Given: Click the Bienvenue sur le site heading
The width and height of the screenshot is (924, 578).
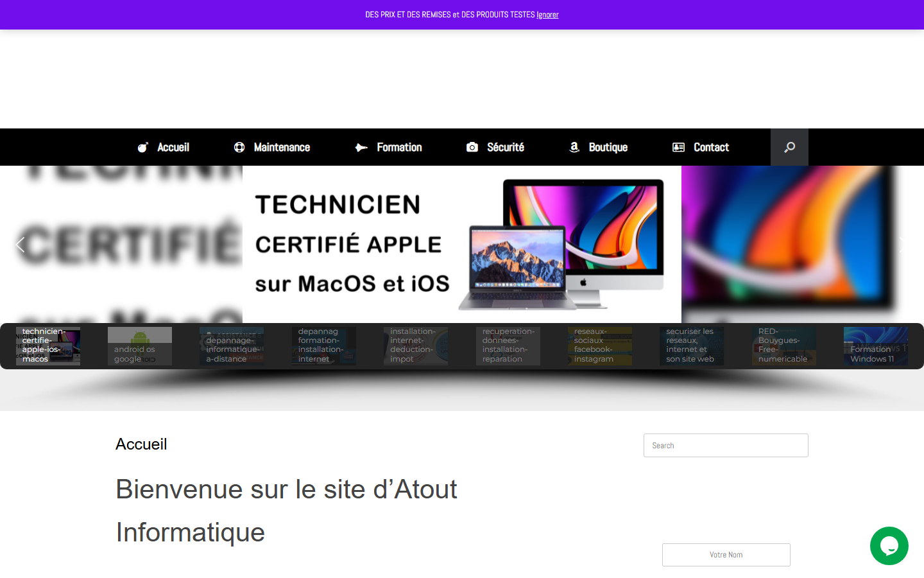Looking at the screenshot, I should tap(286, 511).
